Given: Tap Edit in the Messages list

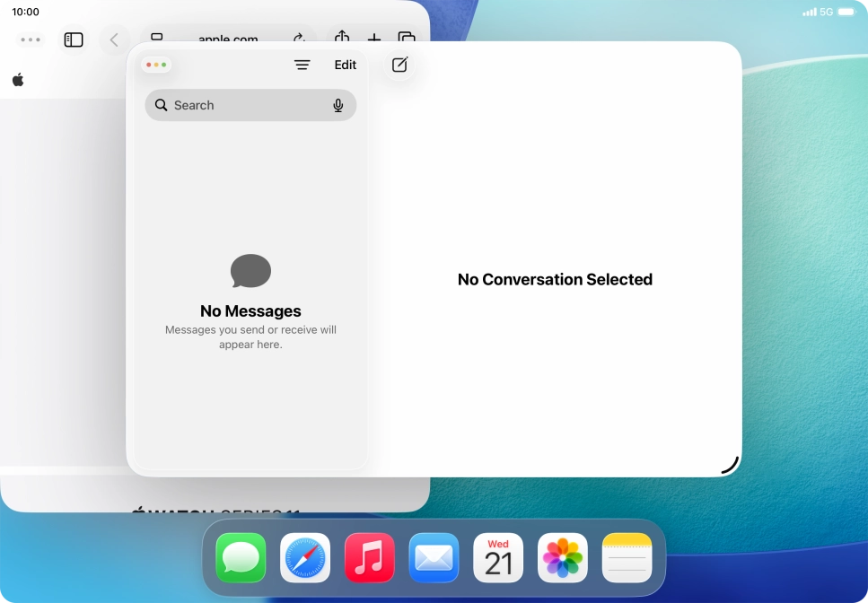Looking at the screenshot, I should point(345,64).
